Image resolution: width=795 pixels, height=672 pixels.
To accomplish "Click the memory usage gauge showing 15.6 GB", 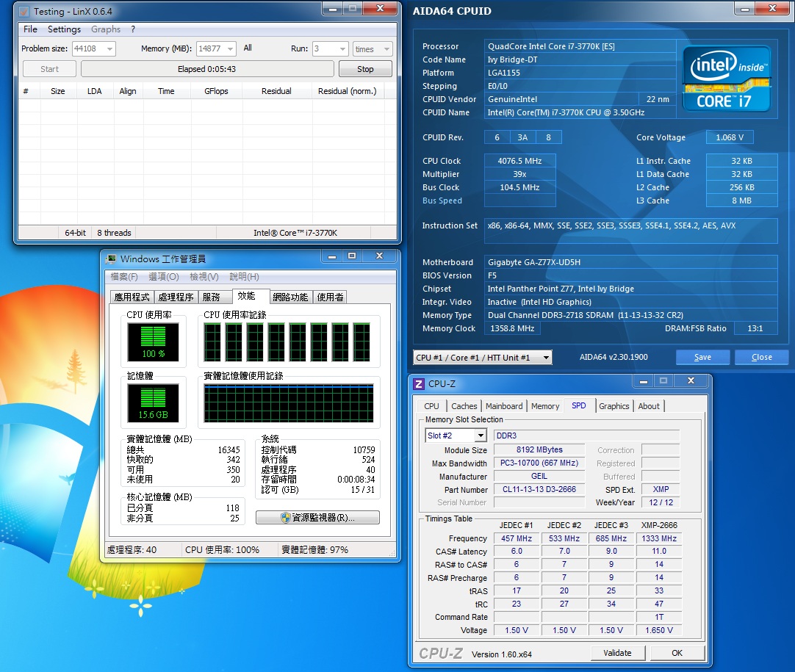I will click(153, 403).
